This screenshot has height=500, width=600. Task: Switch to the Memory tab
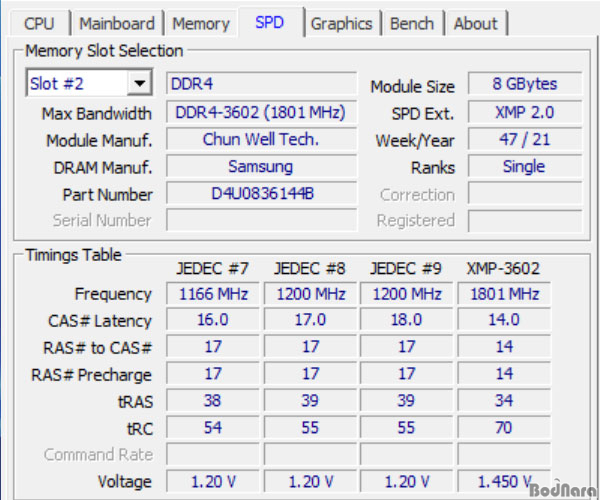click(x=201, y=24)
